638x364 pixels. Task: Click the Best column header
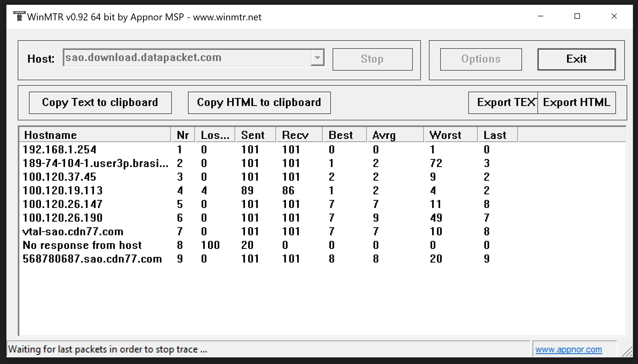tap(345, 135)
